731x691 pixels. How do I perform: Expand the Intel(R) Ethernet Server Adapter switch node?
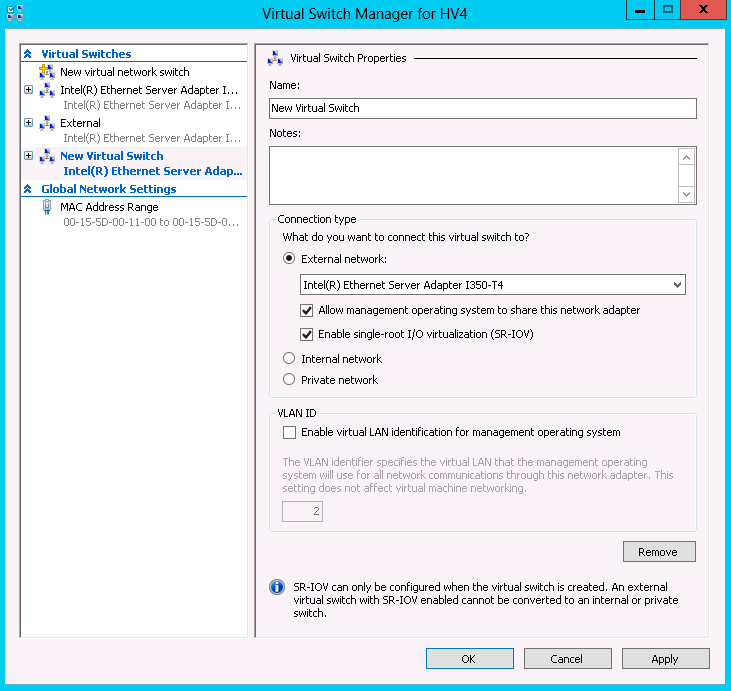click(28, 90)
